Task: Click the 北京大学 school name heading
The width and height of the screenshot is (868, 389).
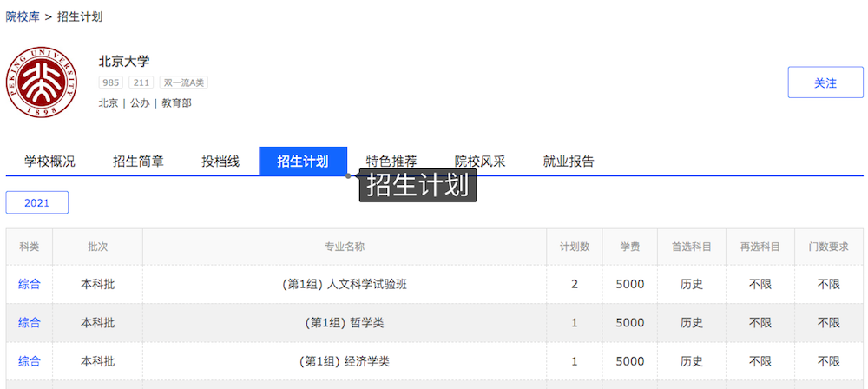Action: 124,61
